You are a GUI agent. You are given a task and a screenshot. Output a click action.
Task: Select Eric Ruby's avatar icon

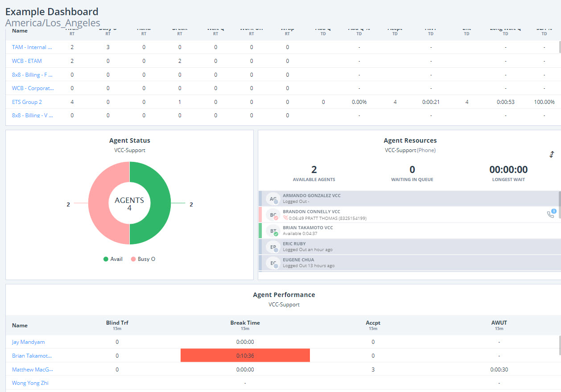272,247
